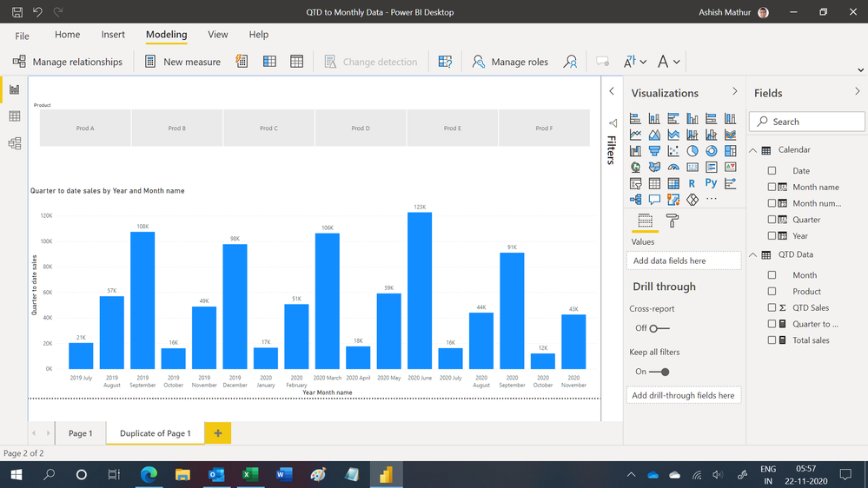Select the Matrix visual
Viewport: 868px width, 488px height.
pos(673,183)
